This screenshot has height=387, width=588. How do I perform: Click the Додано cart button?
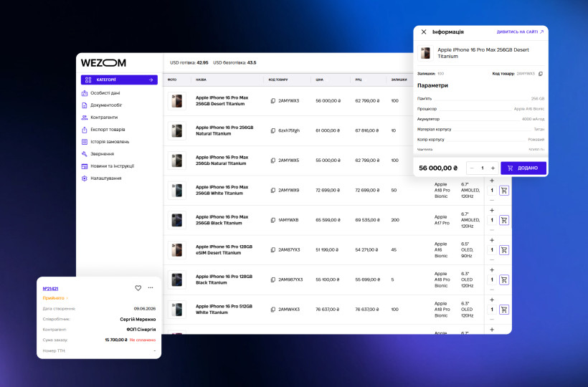point(523,168)
